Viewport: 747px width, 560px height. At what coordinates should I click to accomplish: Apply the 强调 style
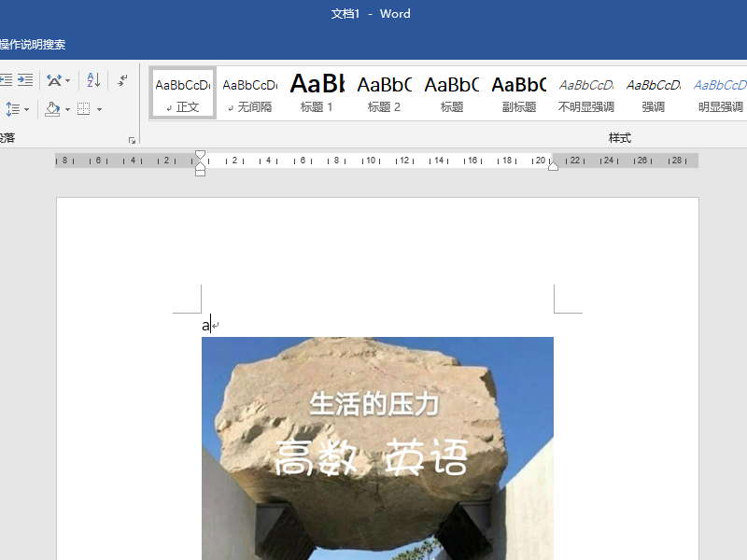point(653,93)
